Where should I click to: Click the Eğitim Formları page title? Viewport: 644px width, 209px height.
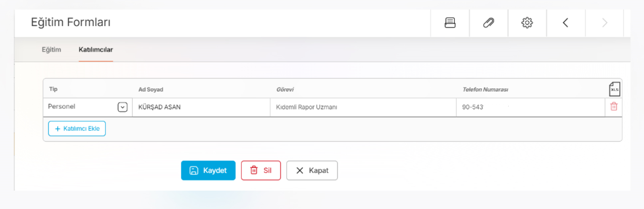71,22
